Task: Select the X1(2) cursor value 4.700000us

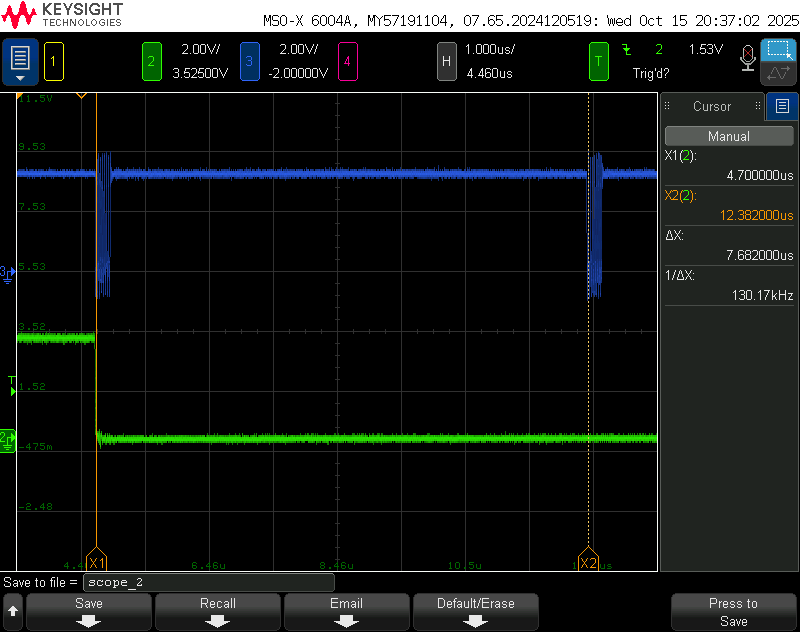Action: point(760,175)
